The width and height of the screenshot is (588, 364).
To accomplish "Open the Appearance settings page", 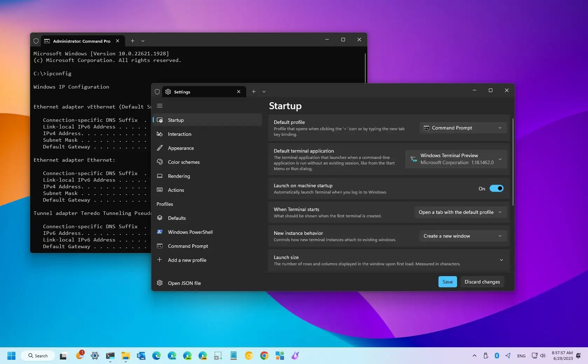I will (x=207, y=148).
